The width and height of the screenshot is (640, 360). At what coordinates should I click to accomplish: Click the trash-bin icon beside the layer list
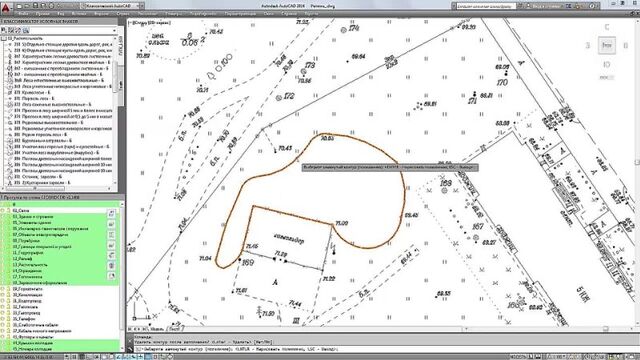point(111,266)
